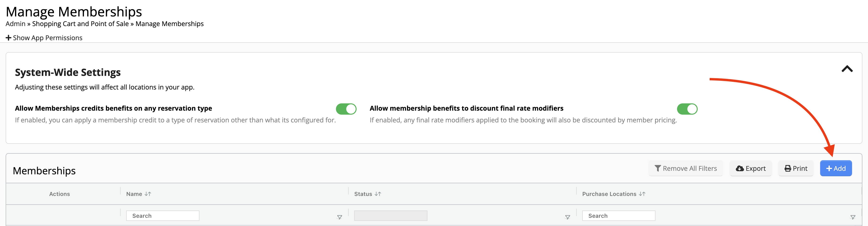Open the Status column filter funnel
This screenshot has height=226, width=868.
pos(567,217)
